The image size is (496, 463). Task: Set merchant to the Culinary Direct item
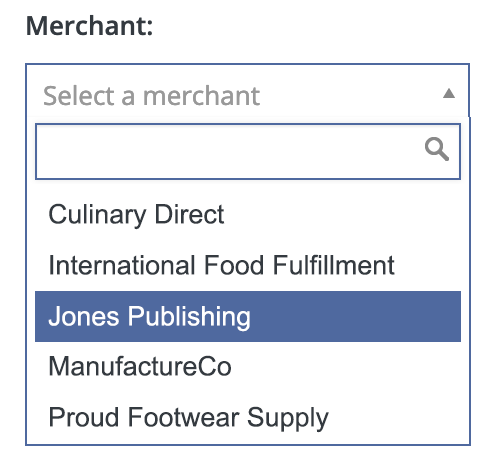coord(248,215)
